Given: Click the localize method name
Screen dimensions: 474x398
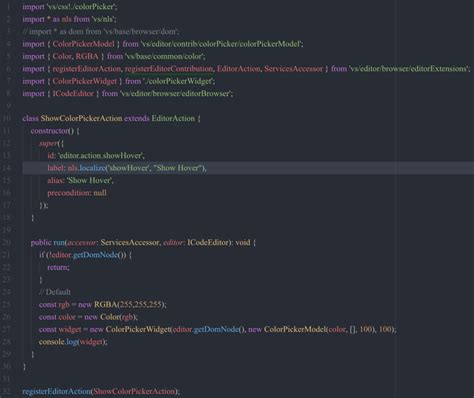Looking at the screenshot, I should 92,168.
